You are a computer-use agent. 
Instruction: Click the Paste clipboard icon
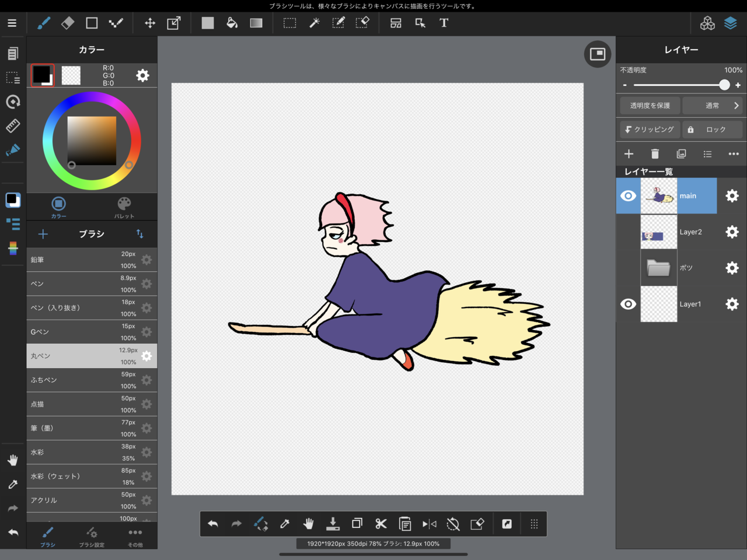coord(405,524)
